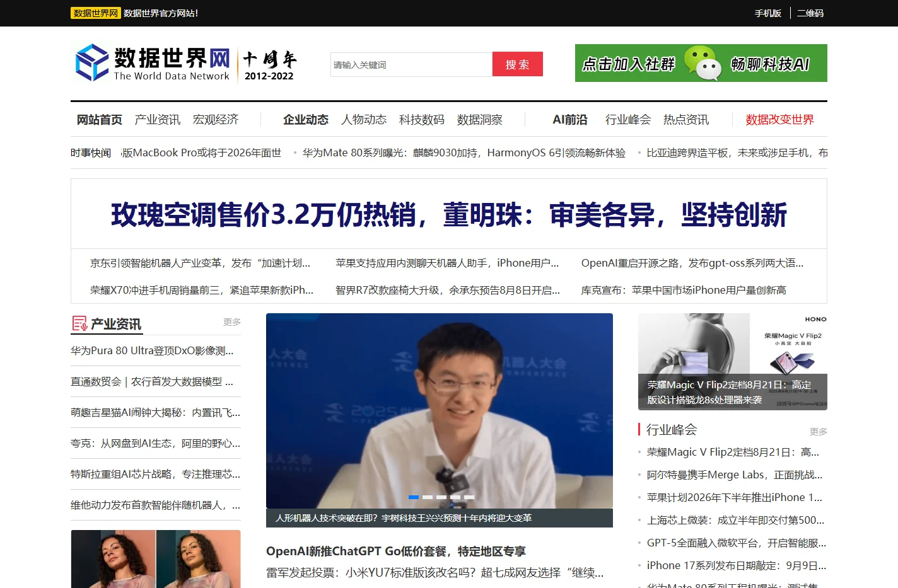Open the 手机版 link in top bar
This screenshot has height=588, width=898.
768,13
